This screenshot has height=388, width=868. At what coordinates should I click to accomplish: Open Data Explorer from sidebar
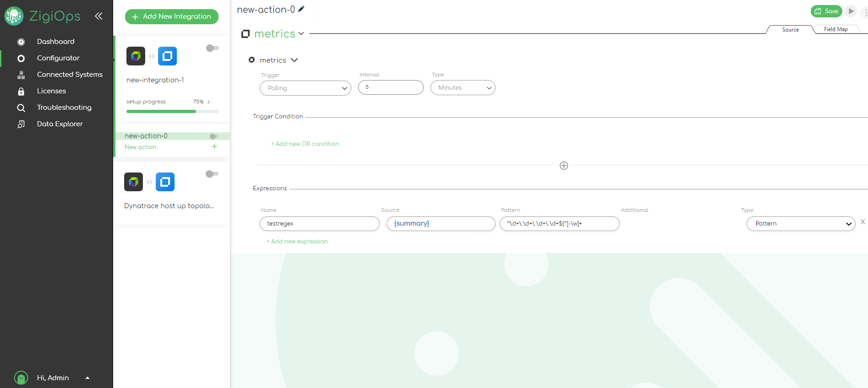(60, 124)
